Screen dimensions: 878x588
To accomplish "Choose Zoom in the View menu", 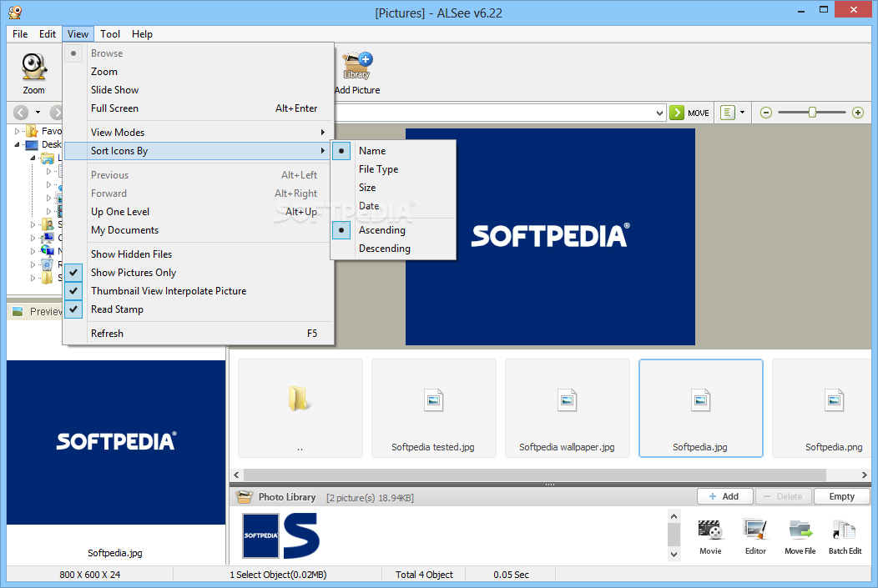I will (x=199, y=72).
